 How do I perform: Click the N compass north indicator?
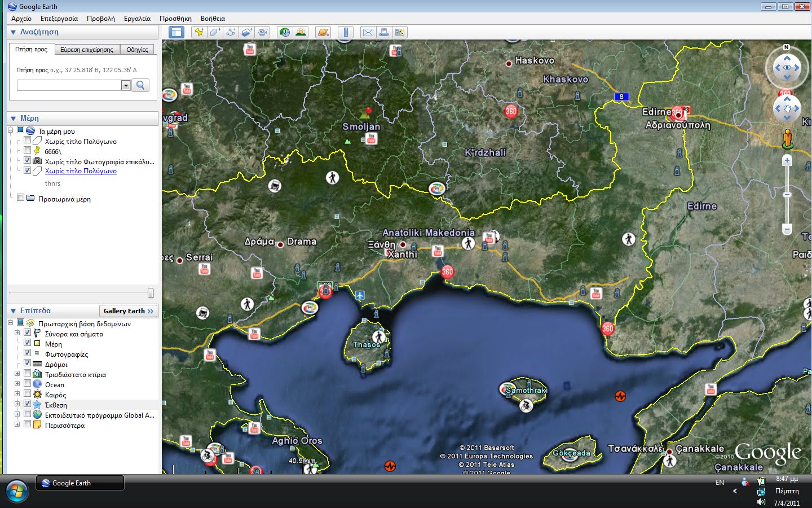787,47
